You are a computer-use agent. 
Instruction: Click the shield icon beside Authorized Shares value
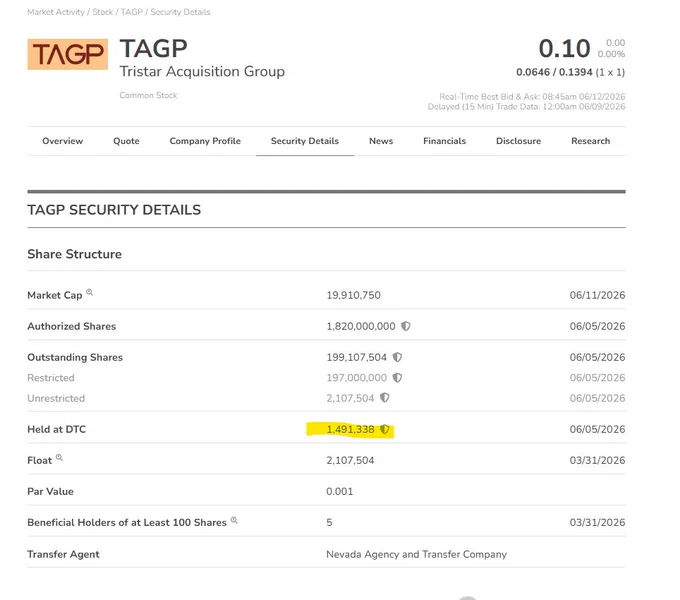[x=405, y=326]
